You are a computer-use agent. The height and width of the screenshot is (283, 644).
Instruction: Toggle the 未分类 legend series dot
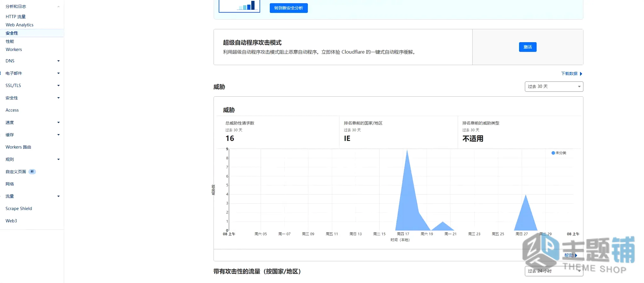click(553, 153)
